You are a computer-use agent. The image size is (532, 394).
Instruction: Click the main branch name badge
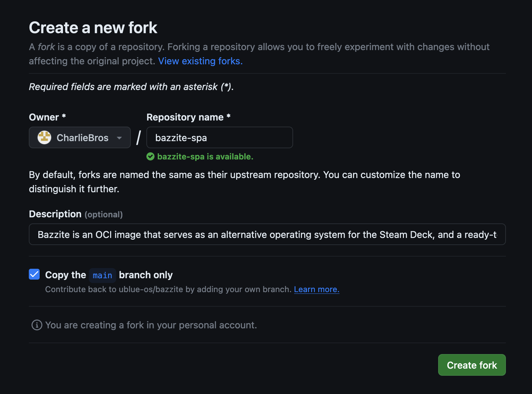(x=102, y=275)
